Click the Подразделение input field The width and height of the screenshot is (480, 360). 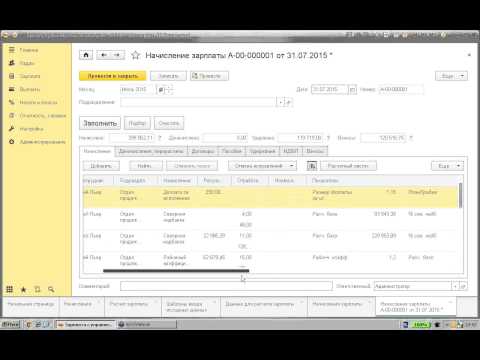(x=198, y=102)
